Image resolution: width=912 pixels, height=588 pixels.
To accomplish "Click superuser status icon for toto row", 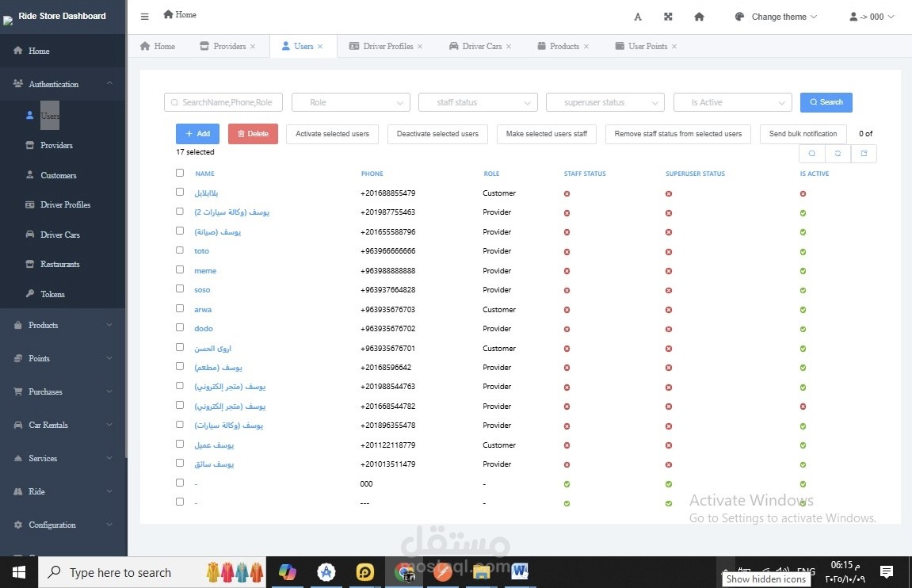I will [669, 252].
